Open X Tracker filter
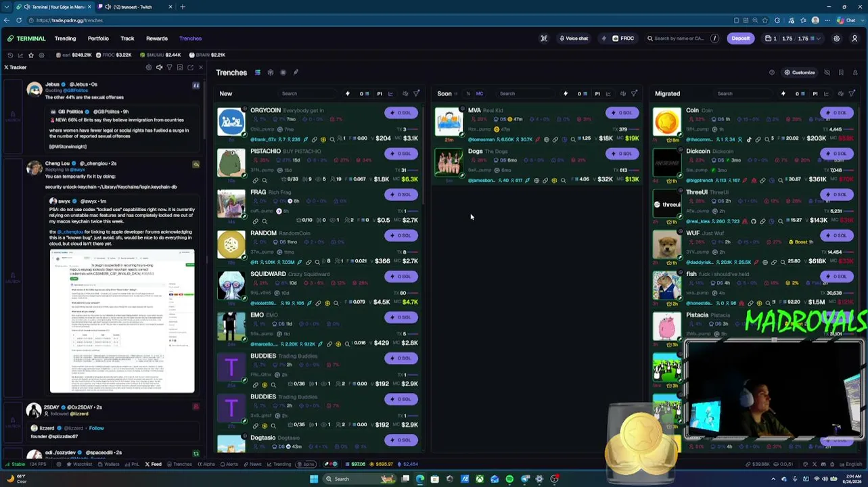The width and height of the screenshot is (868, 487). (170, 68)
